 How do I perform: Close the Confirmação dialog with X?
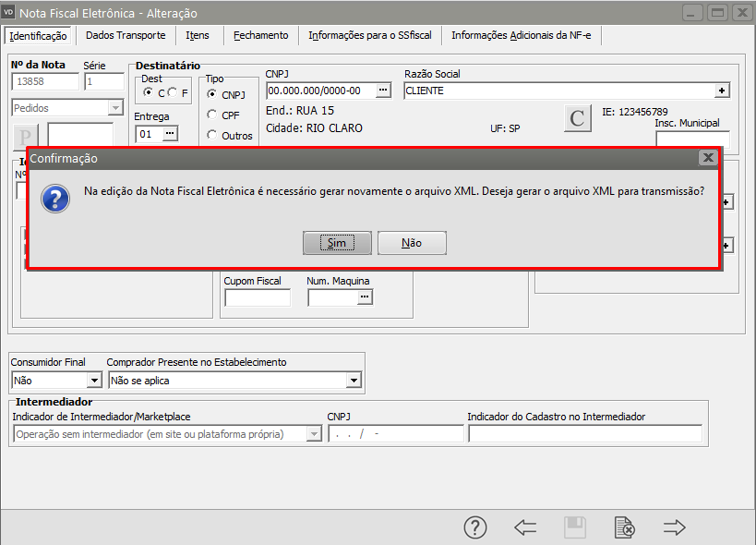[x=708, y=158]
